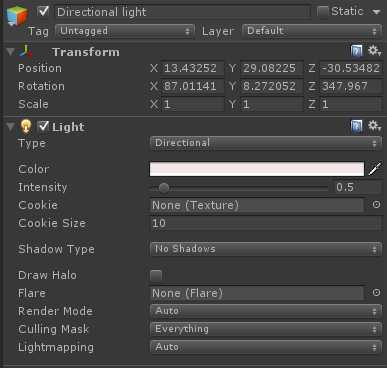The image size is (387, 368).
Task: Click Position Y field 29.08225
Action: tap(272, 68)
